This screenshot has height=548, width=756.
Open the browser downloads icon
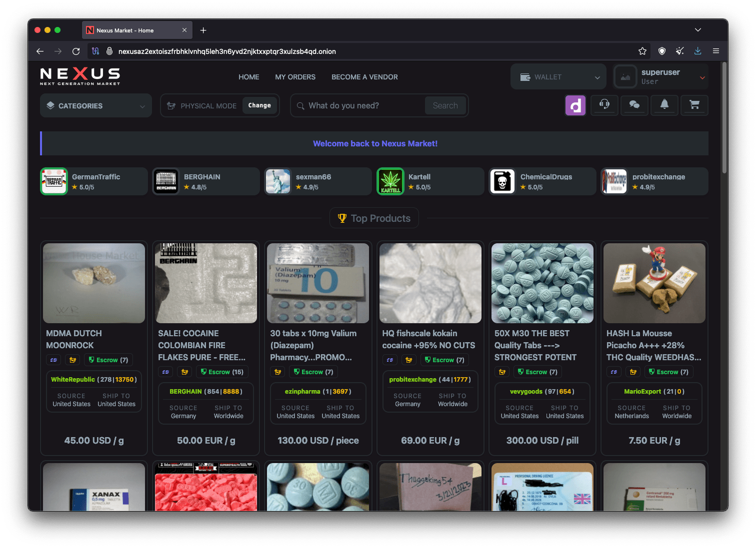pos(697,51)
